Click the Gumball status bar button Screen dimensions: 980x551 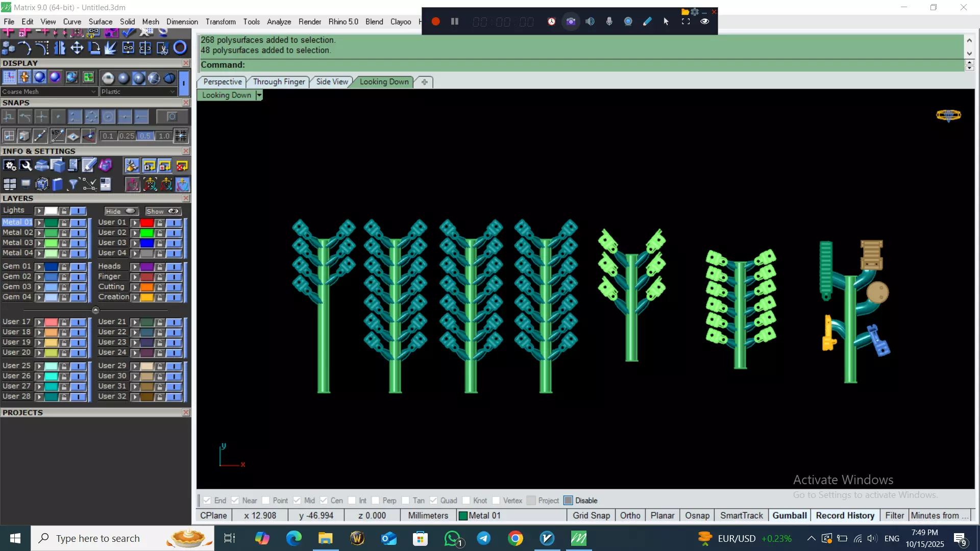click(x=789, y=516)
